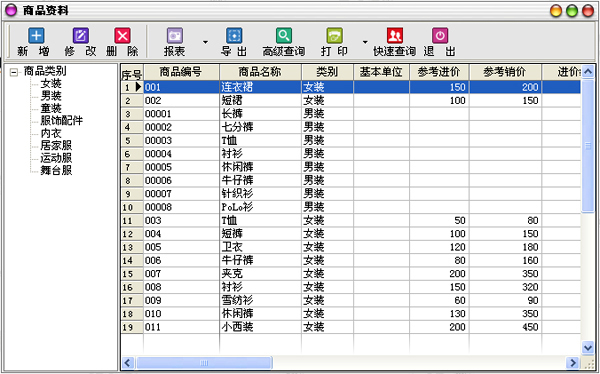Click sale price 450 cell
The image size is (600, 374).
tap(505, 327)
